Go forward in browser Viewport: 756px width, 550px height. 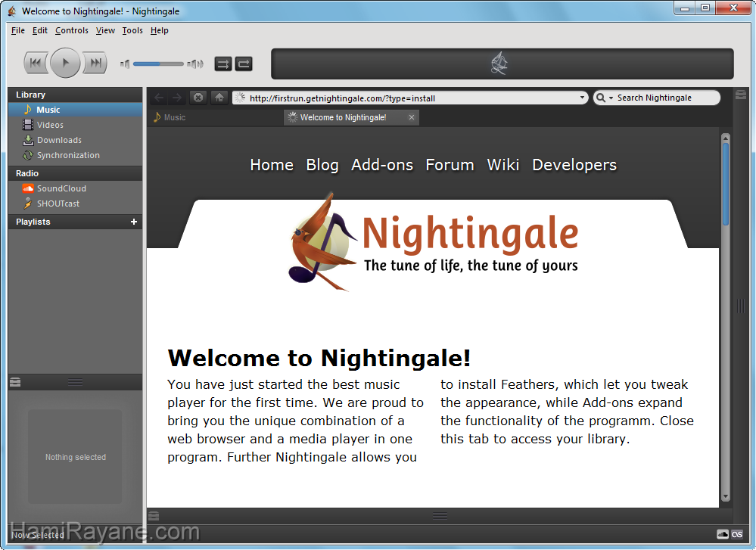point(177,98)
